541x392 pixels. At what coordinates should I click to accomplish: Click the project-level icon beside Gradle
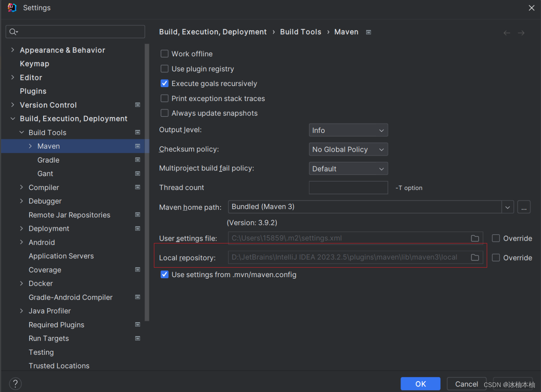(x=138, y=160)
